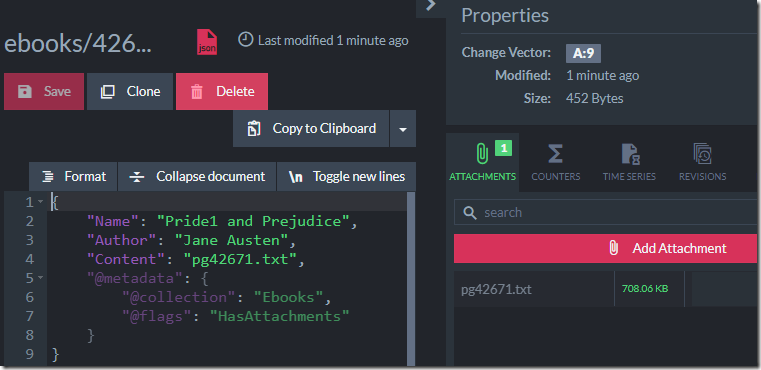Image resolution: width=761 pixels, height=370 pixels.
Task: Click the red JSON file icon
Action: pos(207,42)
